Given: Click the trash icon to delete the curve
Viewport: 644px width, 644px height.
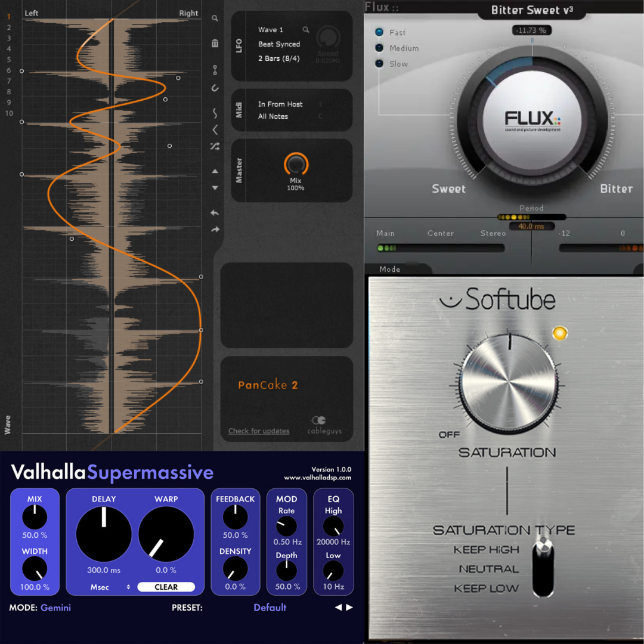Looking at the screenshot, I should click(x=215, y=43).
